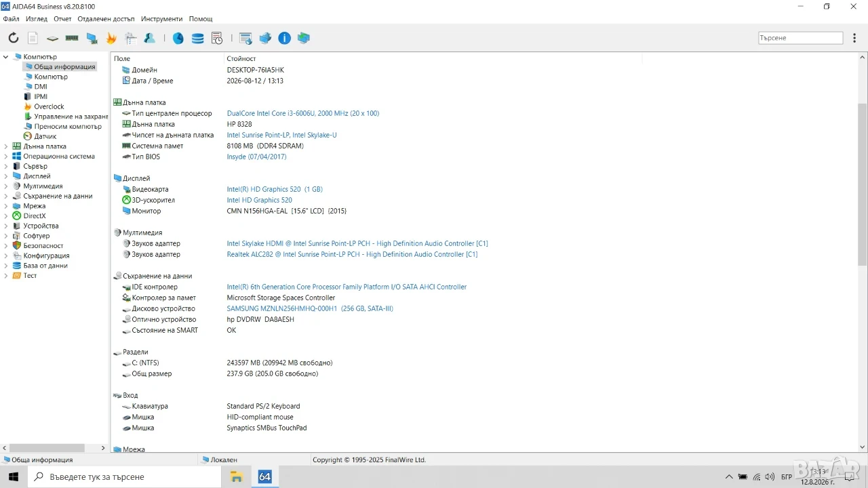Select the IPMI tree item
This screenshot has width=868, height=488.
[41, 97]
